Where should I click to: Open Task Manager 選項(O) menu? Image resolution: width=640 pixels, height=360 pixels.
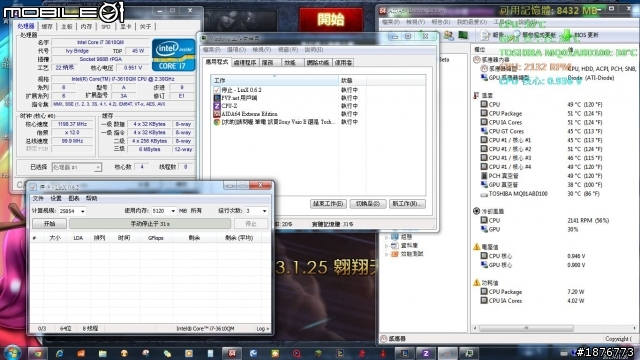236,50
